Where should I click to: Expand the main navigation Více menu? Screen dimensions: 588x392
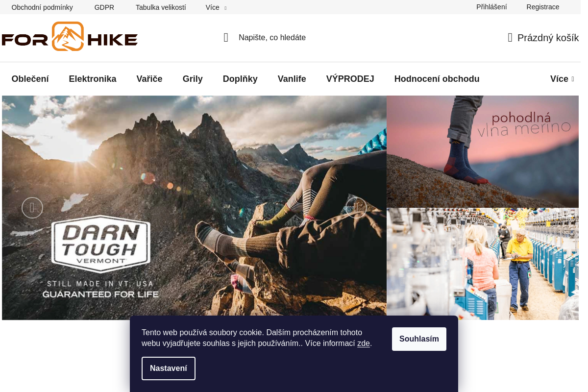coord(562,79)
